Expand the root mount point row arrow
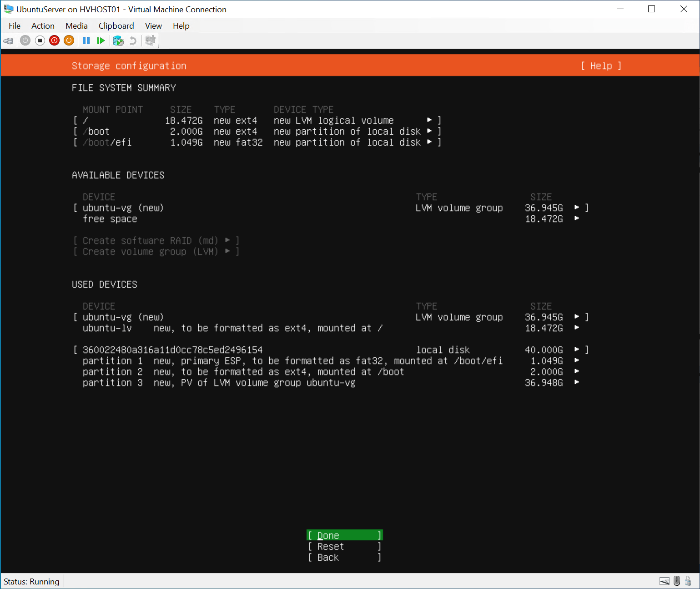The height and width of the screenshot is (589, 700). [429, 120]
